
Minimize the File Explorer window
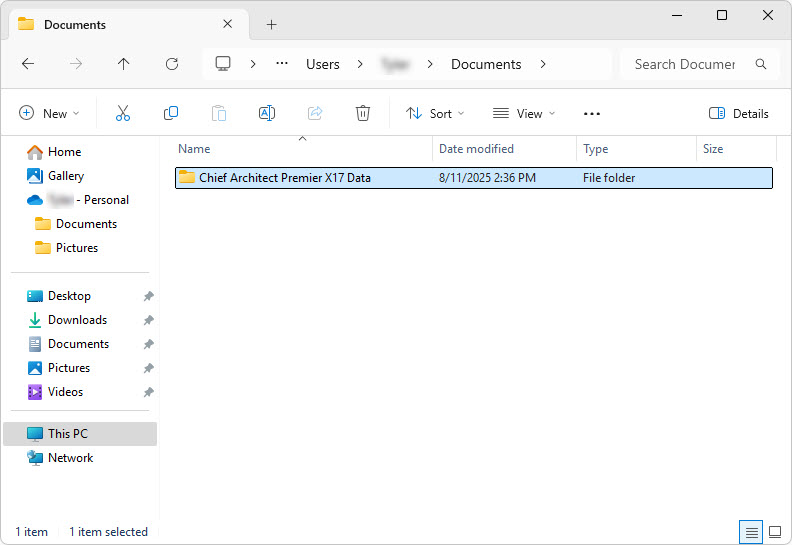(x=677, y=15)
